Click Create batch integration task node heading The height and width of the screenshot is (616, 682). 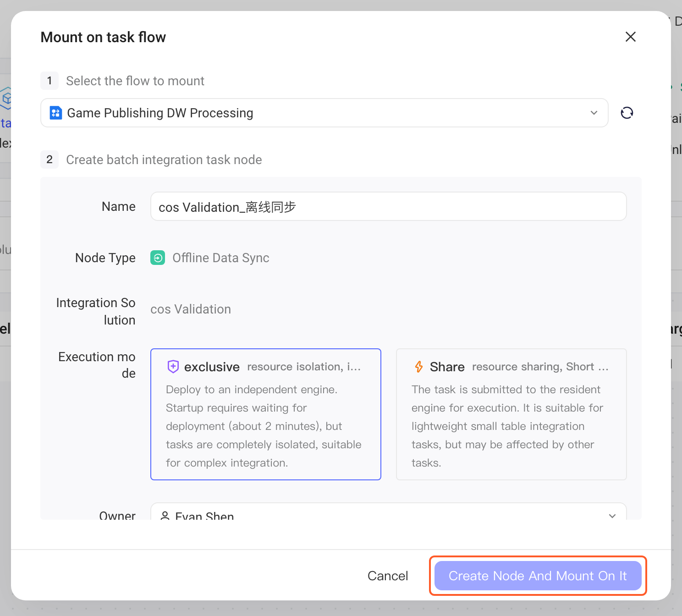[x=164, y=159]
